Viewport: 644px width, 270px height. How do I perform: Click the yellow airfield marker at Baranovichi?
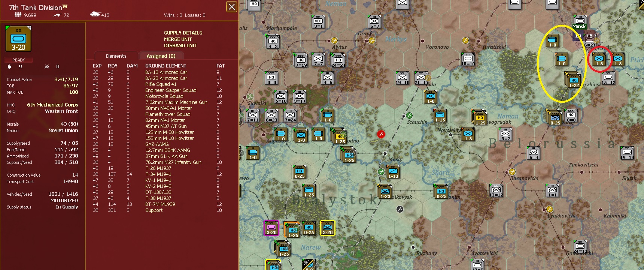tap(512, 172)
